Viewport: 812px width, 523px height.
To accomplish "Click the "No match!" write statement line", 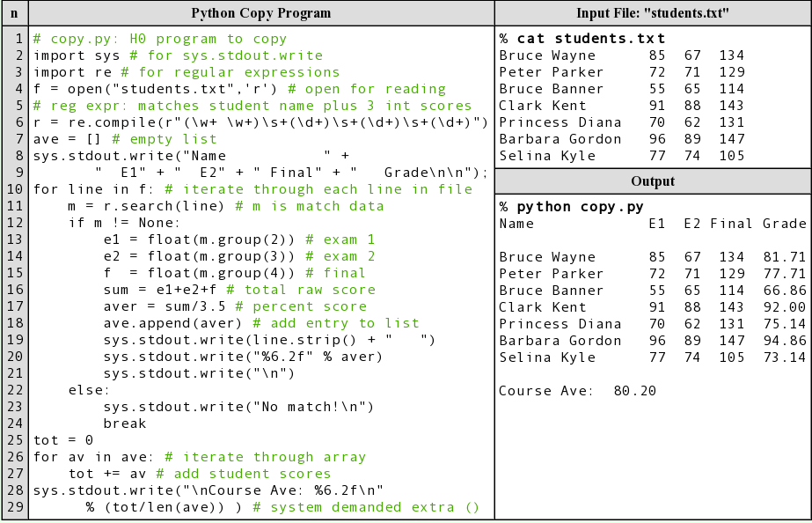I will tap(238, 407).
